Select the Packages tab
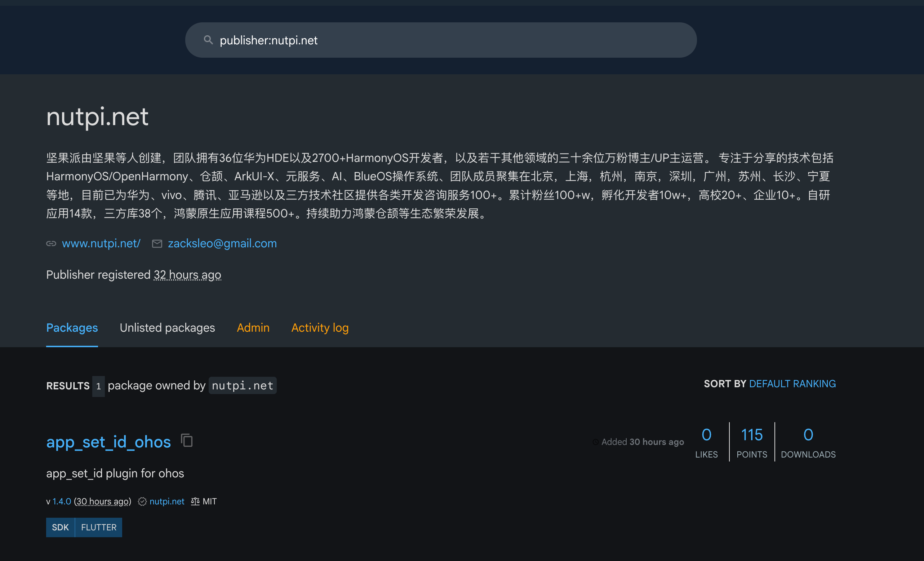Screen dimensions: 924x561 click(72, 328)
